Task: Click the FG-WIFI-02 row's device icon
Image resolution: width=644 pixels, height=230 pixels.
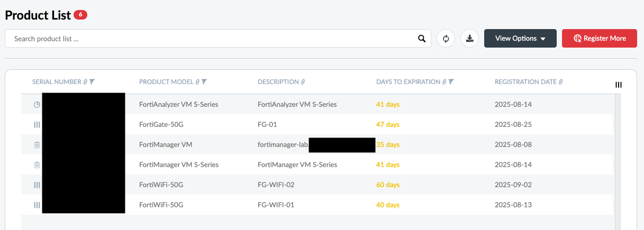Action: pos(37,185)
